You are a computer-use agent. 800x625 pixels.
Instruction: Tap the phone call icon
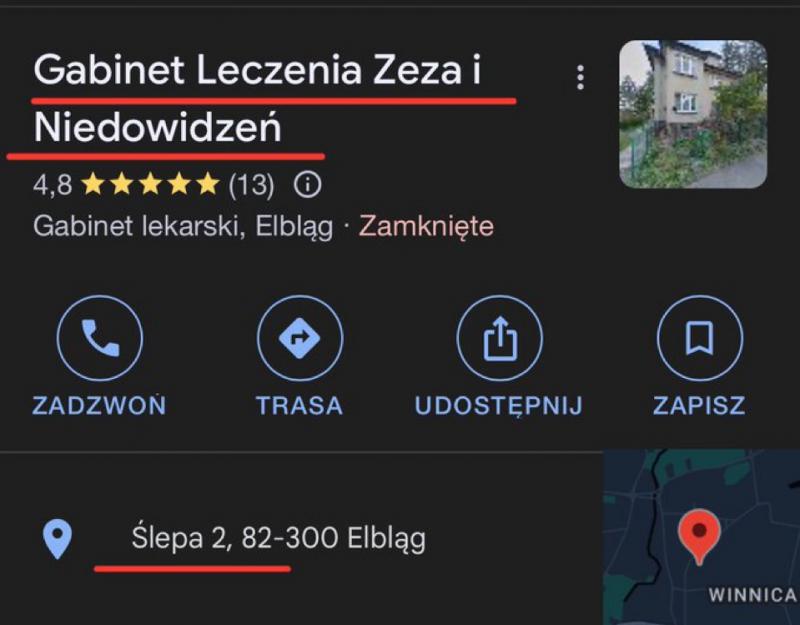click(100, 338)
